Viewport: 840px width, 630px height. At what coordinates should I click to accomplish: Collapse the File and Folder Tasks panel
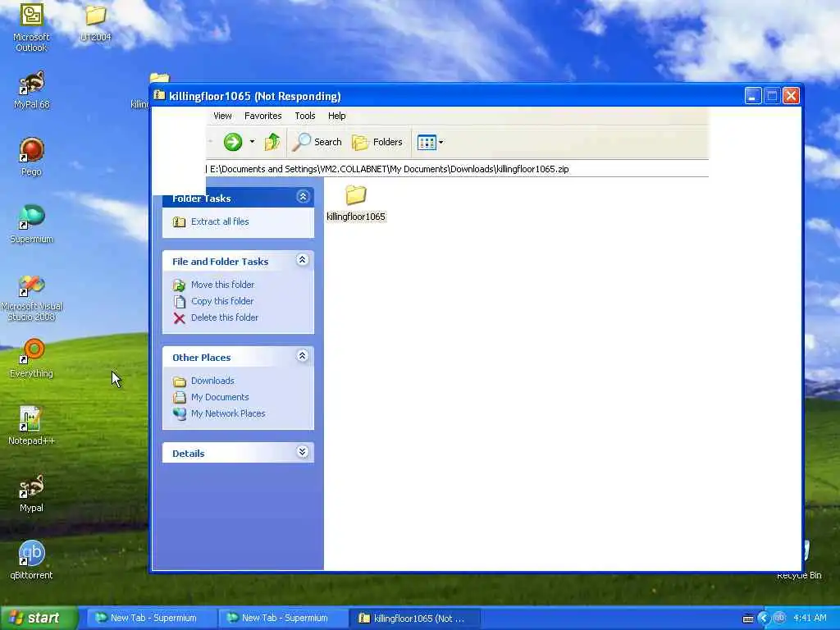tap(302, 260)
